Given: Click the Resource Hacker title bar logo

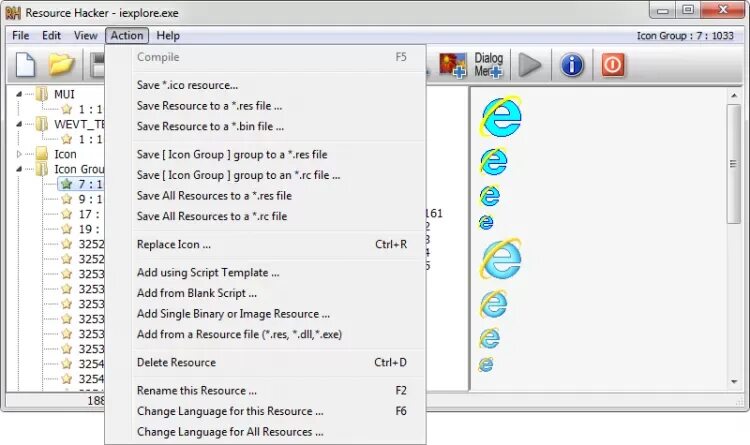Looking at the screenshot, I should (13, 12).
